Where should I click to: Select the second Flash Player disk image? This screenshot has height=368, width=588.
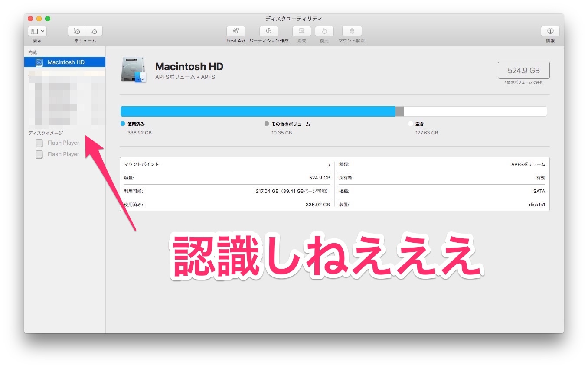[x=63, y=154]
